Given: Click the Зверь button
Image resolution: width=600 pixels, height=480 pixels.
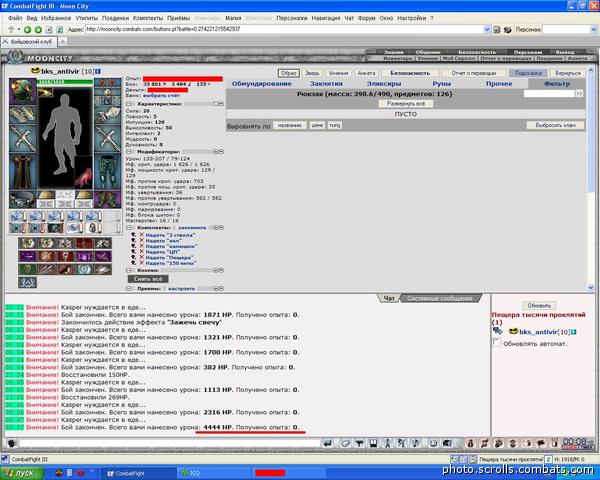Looking at the screenshot, I should tap(312, 73).
